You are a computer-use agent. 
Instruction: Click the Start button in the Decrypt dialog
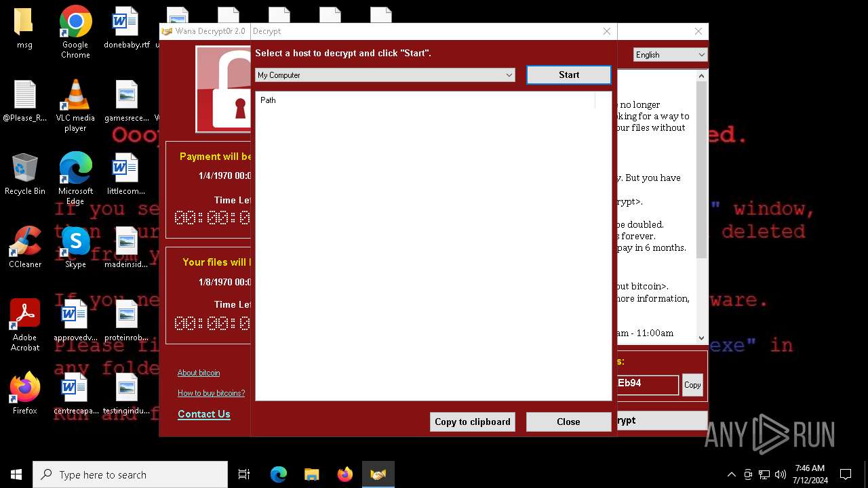point(569,75)
